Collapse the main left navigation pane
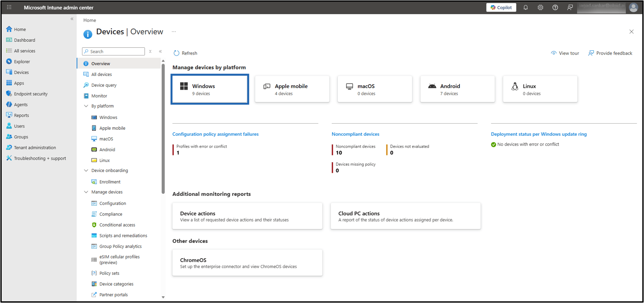Screen dimensions: 644x303 point(72,19)
